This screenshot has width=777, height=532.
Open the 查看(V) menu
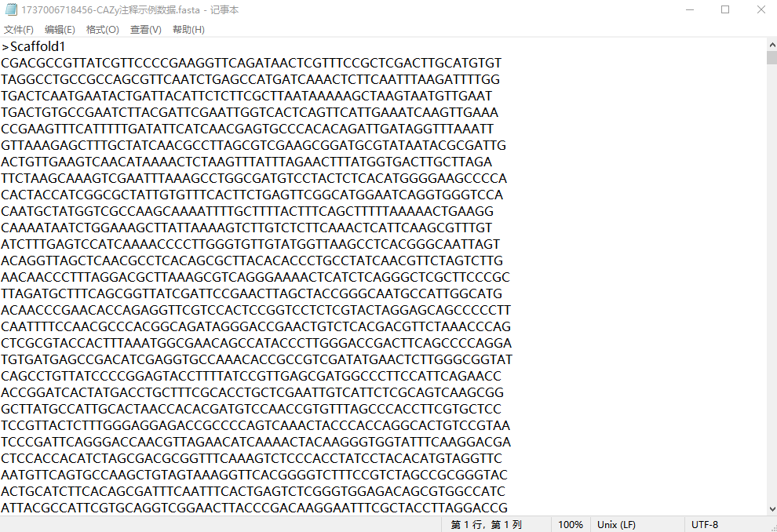146,30
